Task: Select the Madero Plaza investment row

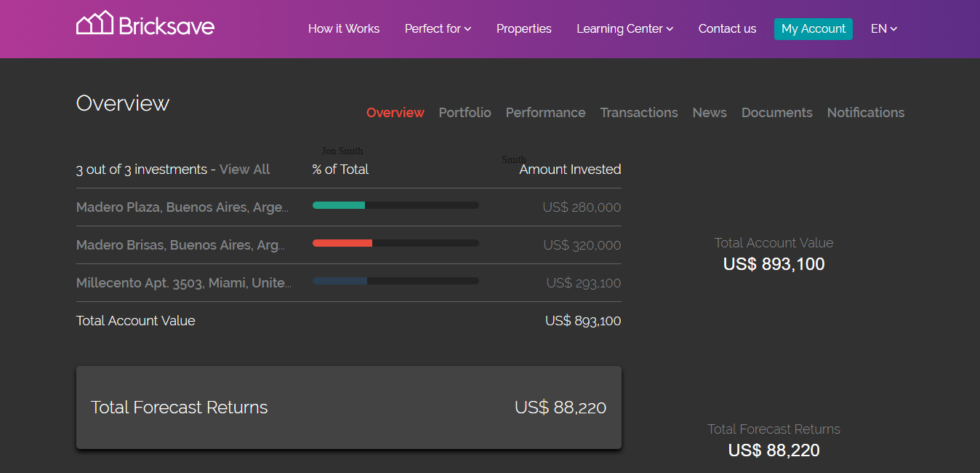Action: pyautogui.click(x=182, y=207)
